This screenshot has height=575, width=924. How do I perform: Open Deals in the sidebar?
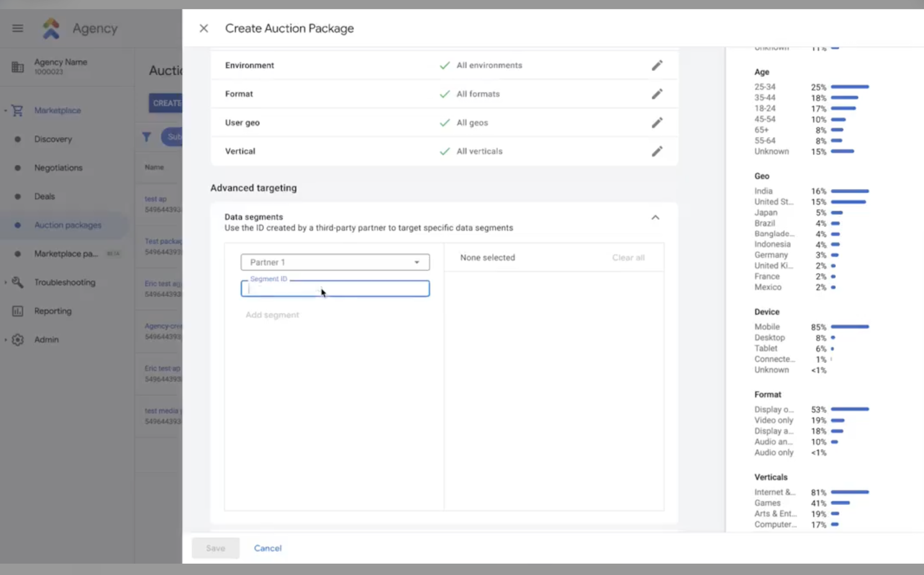pos(44,196)
